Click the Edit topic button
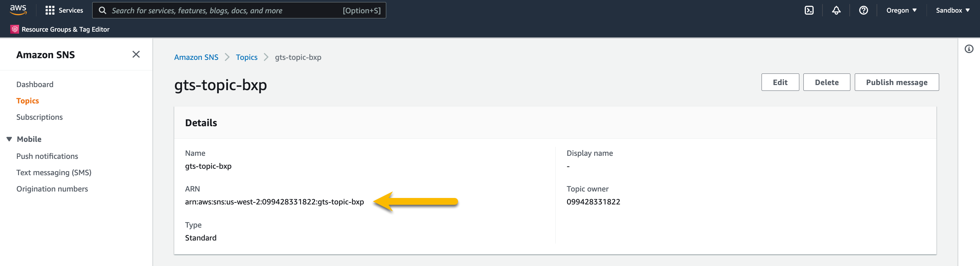 pos(780,82)
